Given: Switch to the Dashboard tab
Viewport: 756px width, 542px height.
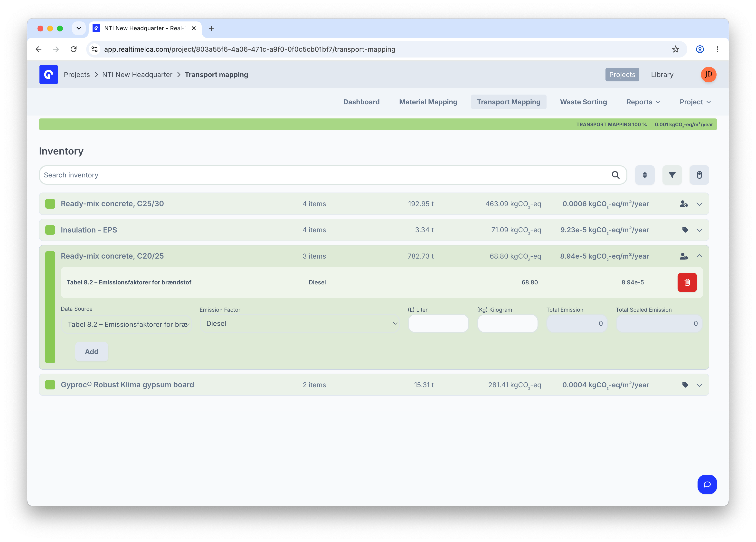Looking at the screenshot, I should tap(361, 102).
